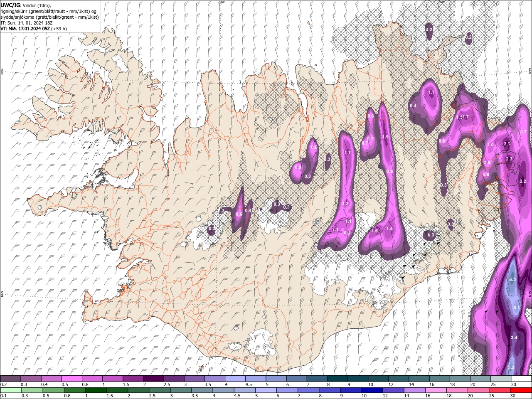Pick the dark teal swatch labeled 8, snow scale
This screenshot has width=532, height=399.
click(337, 379)
